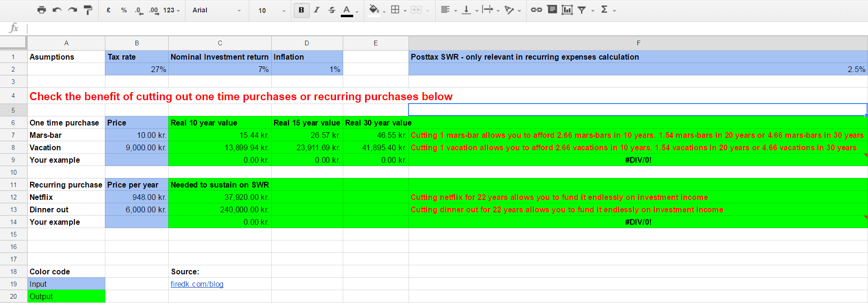Screen dimensions: 868x303
Task: Click the Redo arrow
Action: [72, 10]
